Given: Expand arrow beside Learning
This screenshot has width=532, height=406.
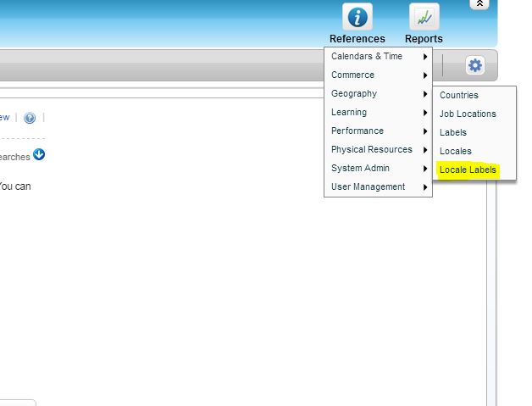Looking at the screenshot, I should point(425,113).
